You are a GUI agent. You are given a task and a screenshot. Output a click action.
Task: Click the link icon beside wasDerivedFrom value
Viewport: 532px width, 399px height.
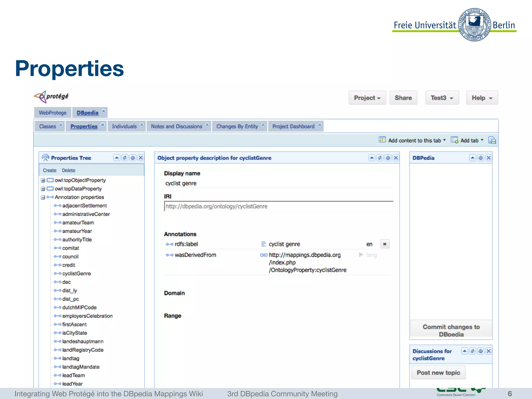point(264,255)
